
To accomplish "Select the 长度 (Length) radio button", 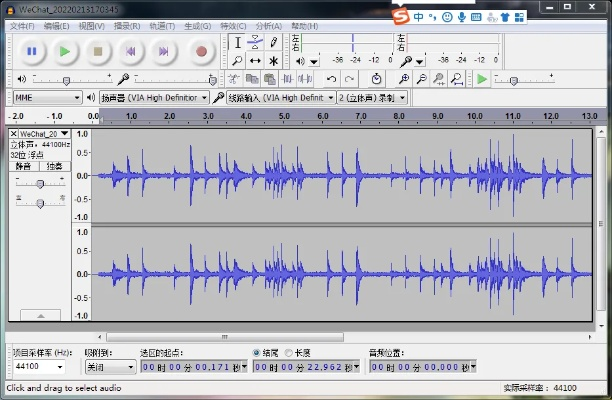I will tap(290, 353).
